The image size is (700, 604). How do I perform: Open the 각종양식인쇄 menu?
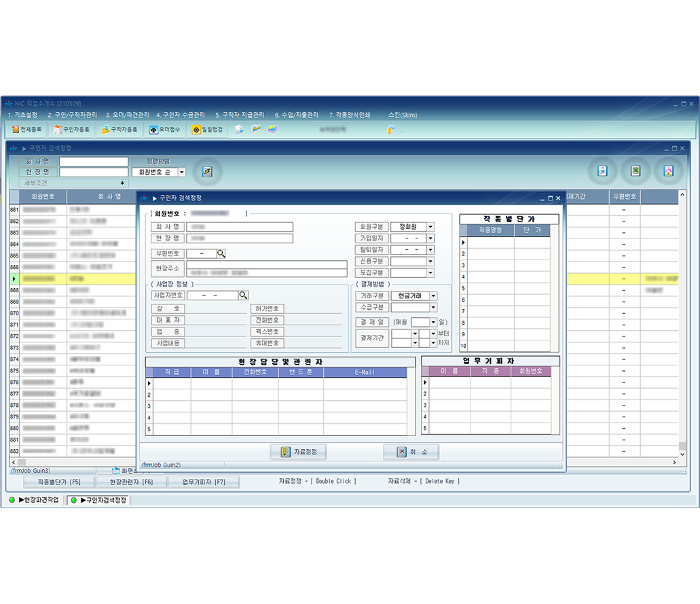coord(350,115)
